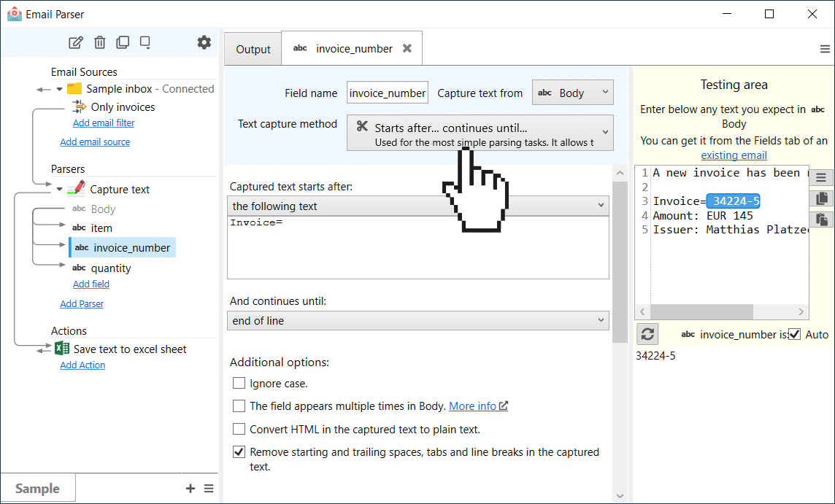
Task: Open the Capture text from Body dropdown
Action: (x=572, y=93)
